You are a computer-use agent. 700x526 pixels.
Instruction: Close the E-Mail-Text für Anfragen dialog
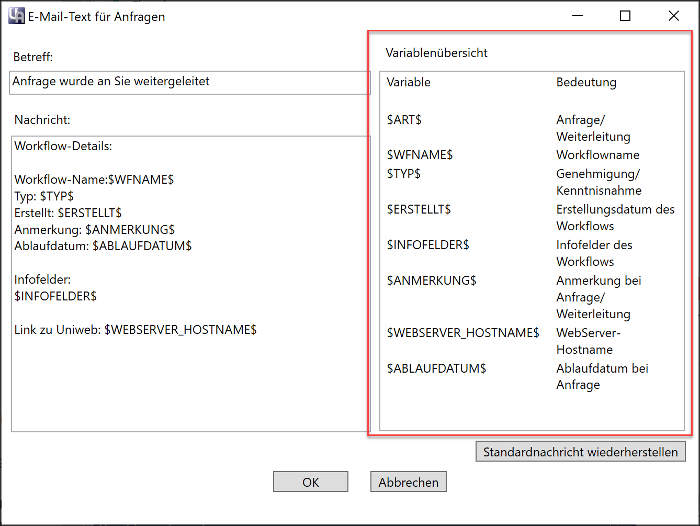(674, 16)
